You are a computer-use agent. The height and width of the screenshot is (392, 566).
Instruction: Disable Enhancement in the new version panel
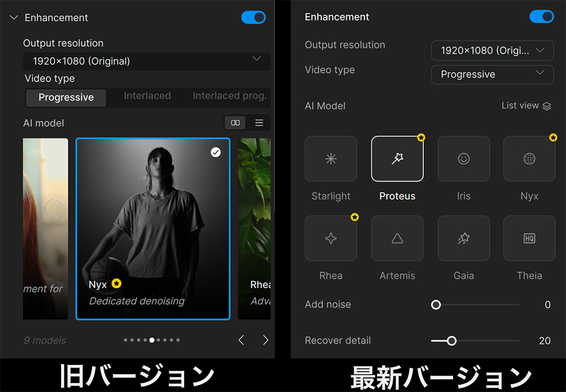(542, 17)
